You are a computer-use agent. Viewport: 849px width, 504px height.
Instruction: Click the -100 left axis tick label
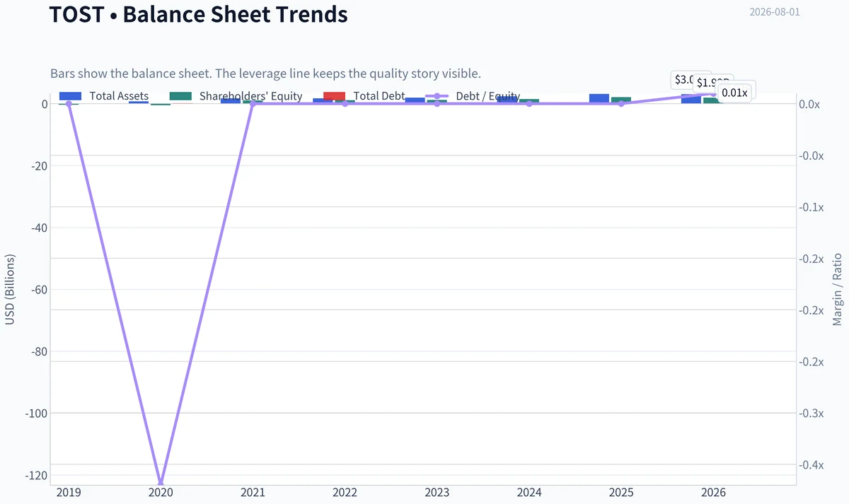(37, 414)
